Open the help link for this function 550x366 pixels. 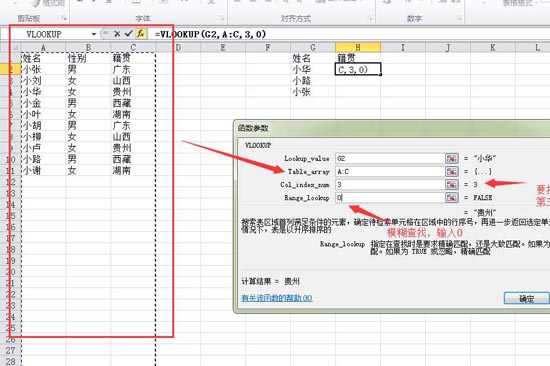click(x=277, y=298)
